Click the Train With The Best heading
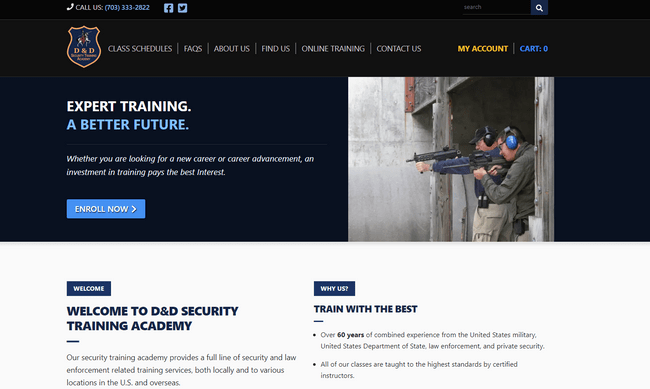 (x=365, y=309)
